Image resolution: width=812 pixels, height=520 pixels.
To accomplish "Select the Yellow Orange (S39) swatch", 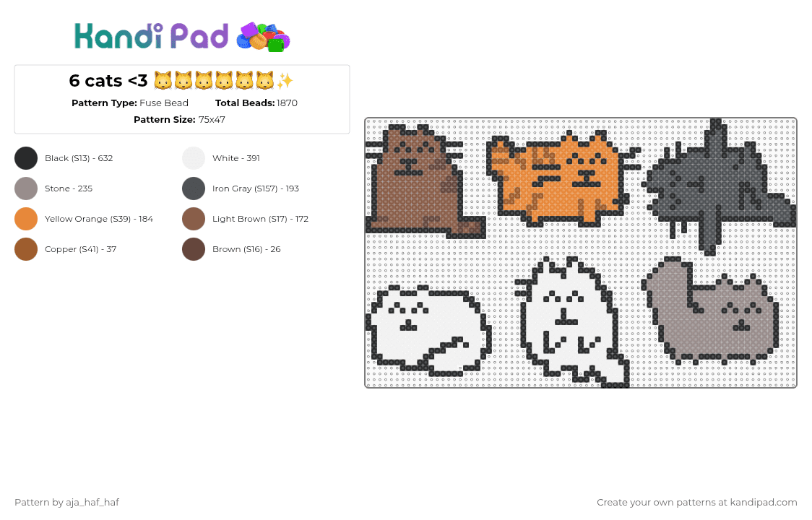I will (x=26, y=219).
